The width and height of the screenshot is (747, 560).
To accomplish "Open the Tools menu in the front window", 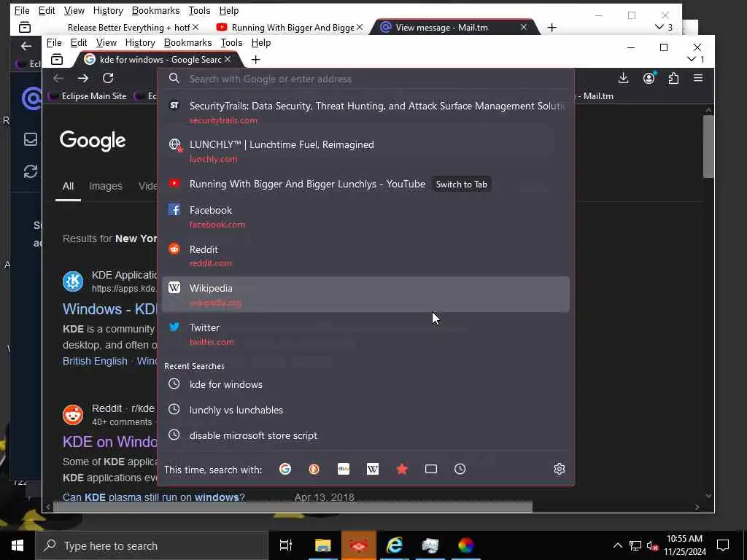I will pyautogui.click(x=231, y=43).
